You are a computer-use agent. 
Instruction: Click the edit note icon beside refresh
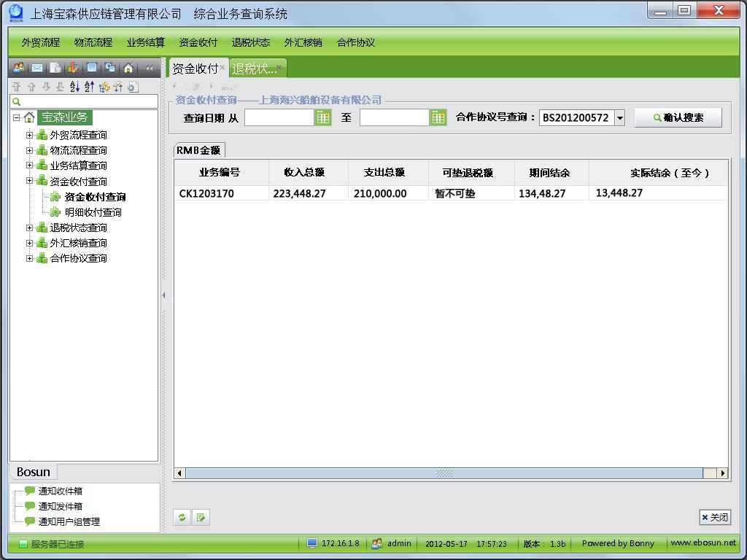[x=201, y=517]
